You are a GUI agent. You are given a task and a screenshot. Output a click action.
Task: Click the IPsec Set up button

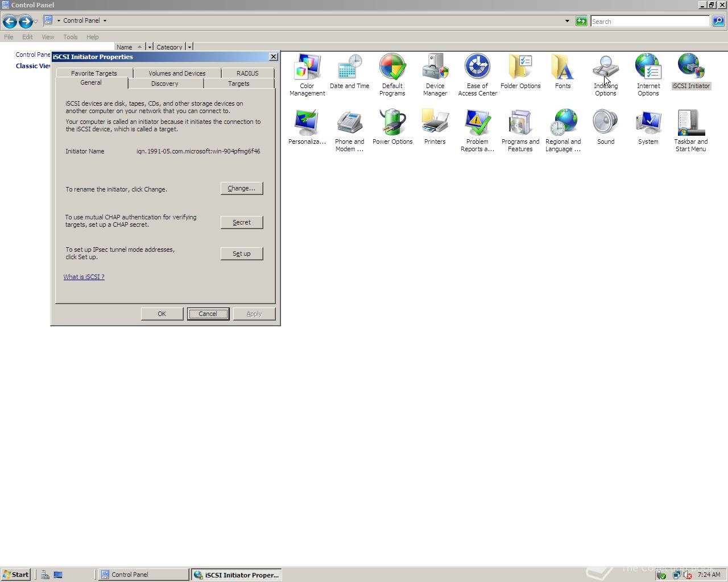[242, 253]
